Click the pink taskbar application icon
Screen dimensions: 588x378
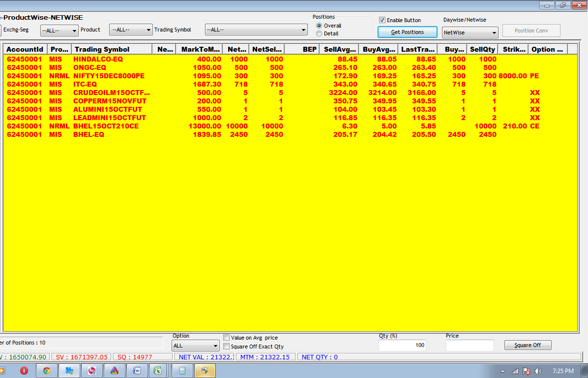click(x=92, y=371)
